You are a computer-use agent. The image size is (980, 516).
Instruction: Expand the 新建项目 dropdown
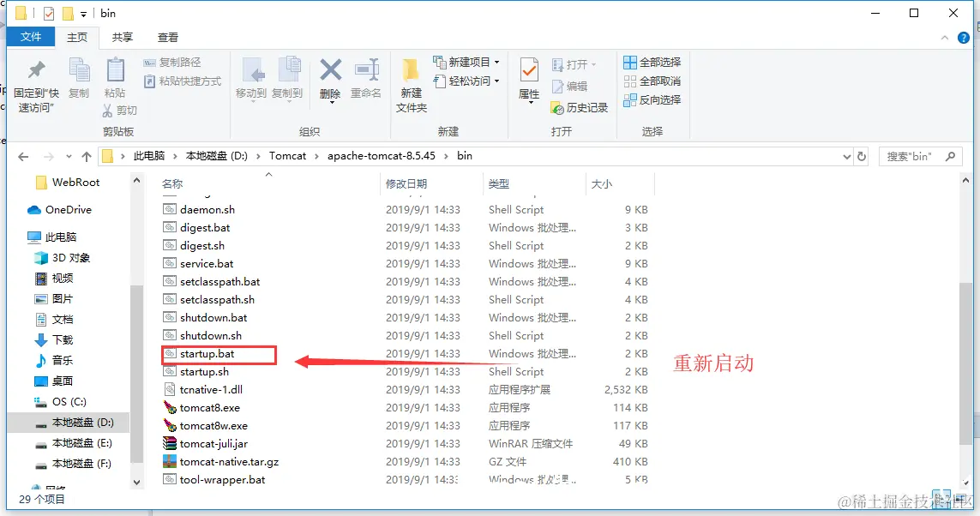point(496,60)
